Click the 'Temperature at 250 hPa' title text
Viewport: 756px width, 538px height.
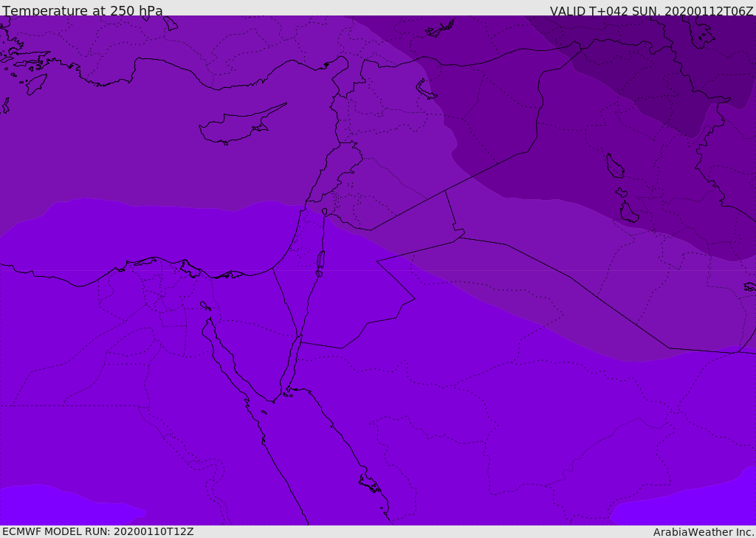(83, 10)
